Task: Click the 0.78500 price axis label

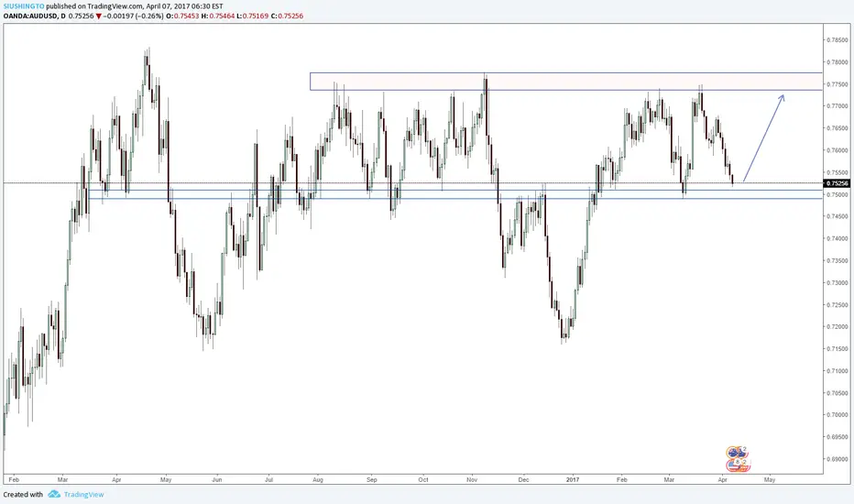Action: tap(838, 40)
